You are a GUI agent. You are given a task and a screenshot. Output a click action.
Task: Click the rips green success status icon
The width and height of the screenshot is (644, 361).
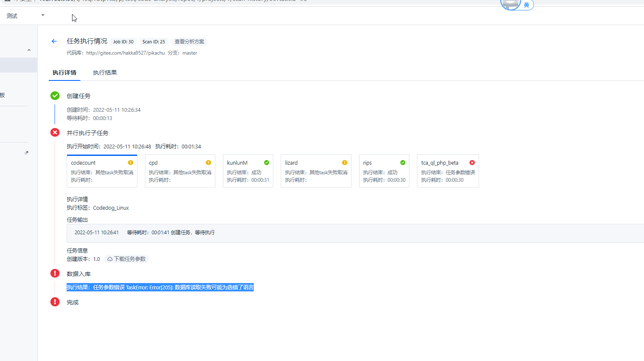pyautogui.click(x=403, y=163)
